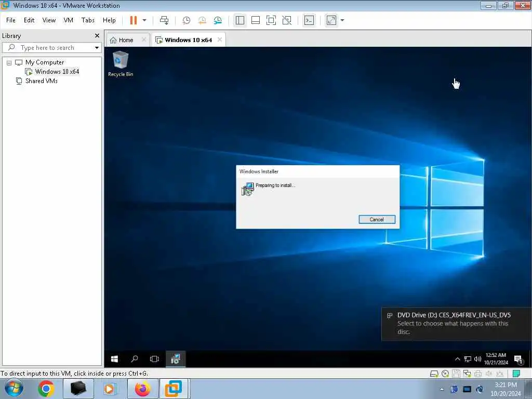Open the host Windows 7 Start button
Viewport: 532px width, 399px height.
coord(14,389)
